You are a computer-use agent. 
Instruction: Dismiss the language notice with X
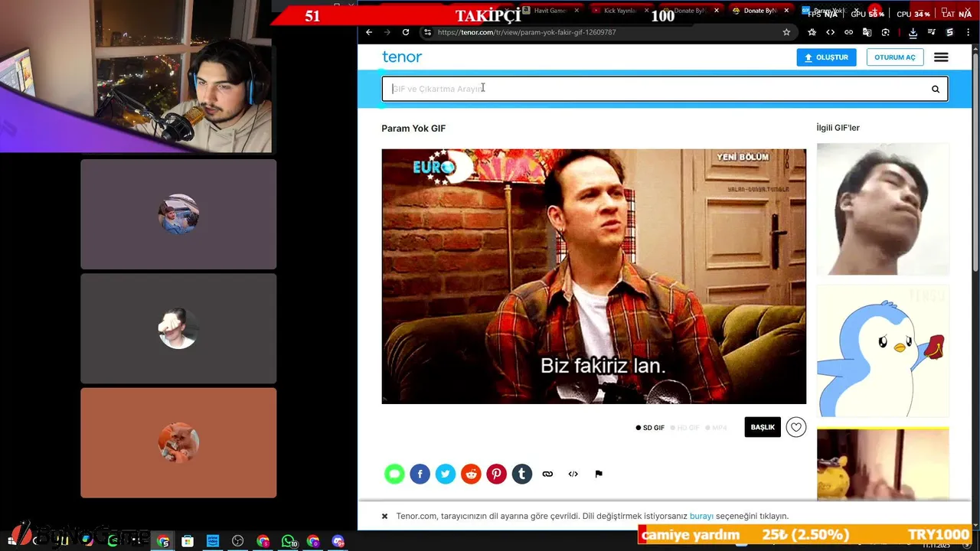(384, 517)
